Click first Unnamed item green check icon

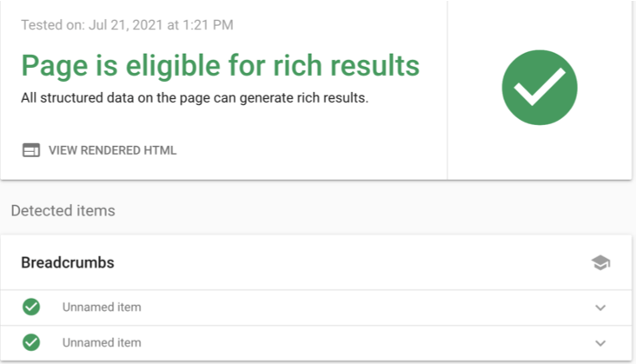[31, 307]
